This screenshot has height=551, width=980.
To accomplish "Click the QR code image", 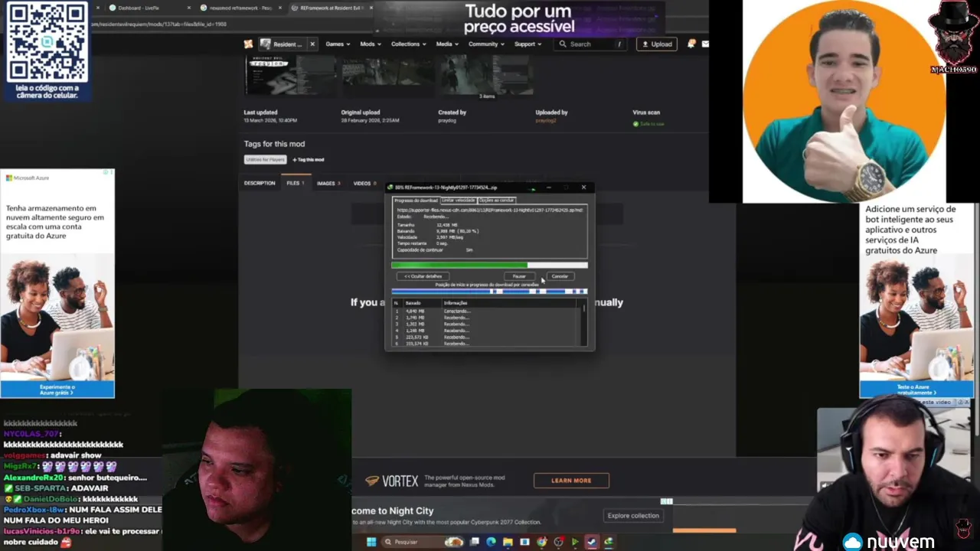I will [x=47, y=42].
